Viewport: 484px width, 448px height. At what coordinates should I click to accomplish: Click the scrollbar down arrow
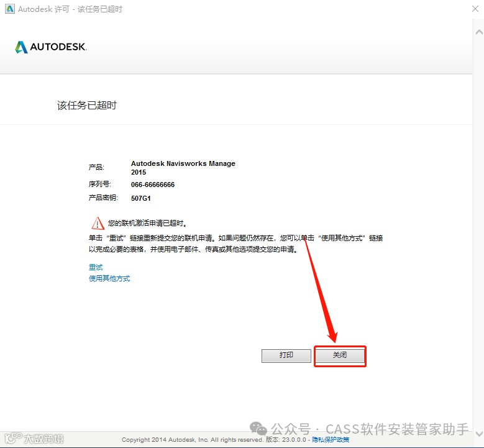[x=479, y=434]
